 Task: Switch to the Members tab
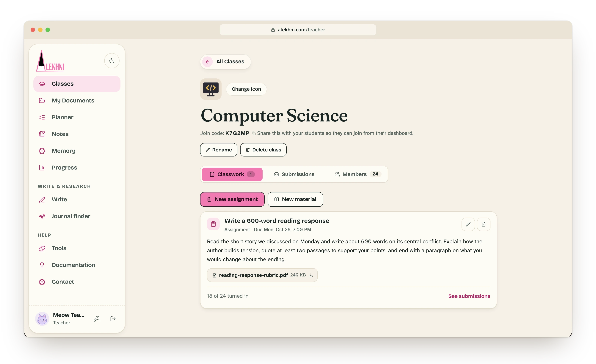pos(358,174)
